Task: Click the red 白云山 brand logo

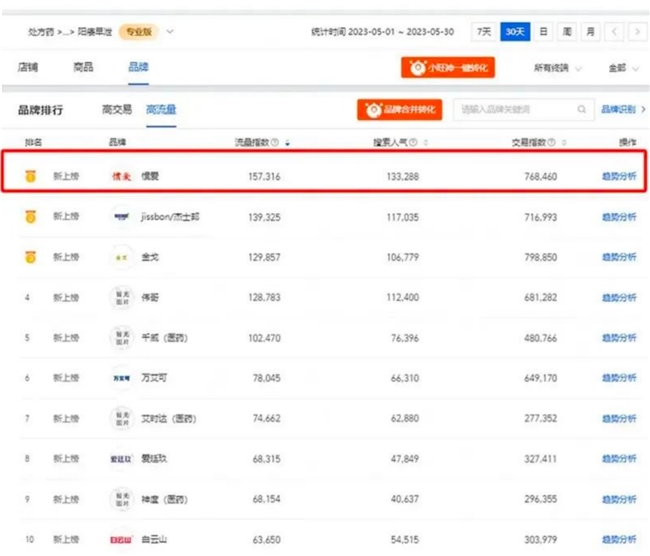Action: [121, 539]
